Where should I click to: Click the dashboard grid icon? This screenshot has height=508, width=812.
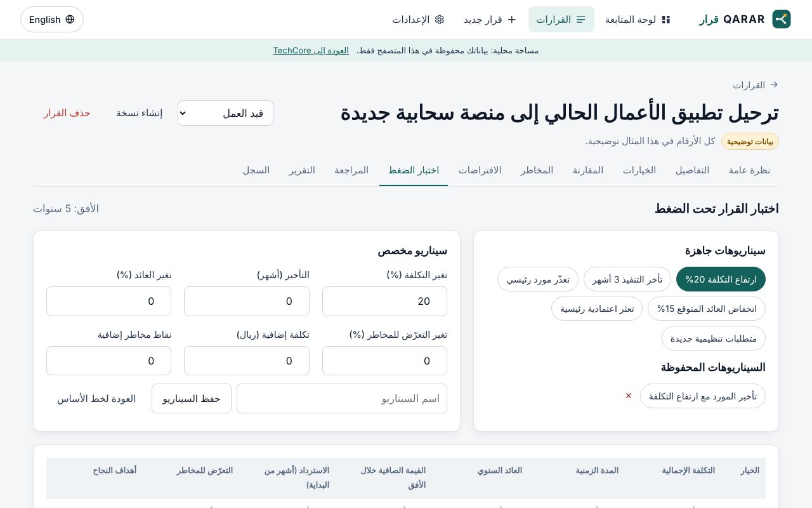coord(666,19)
